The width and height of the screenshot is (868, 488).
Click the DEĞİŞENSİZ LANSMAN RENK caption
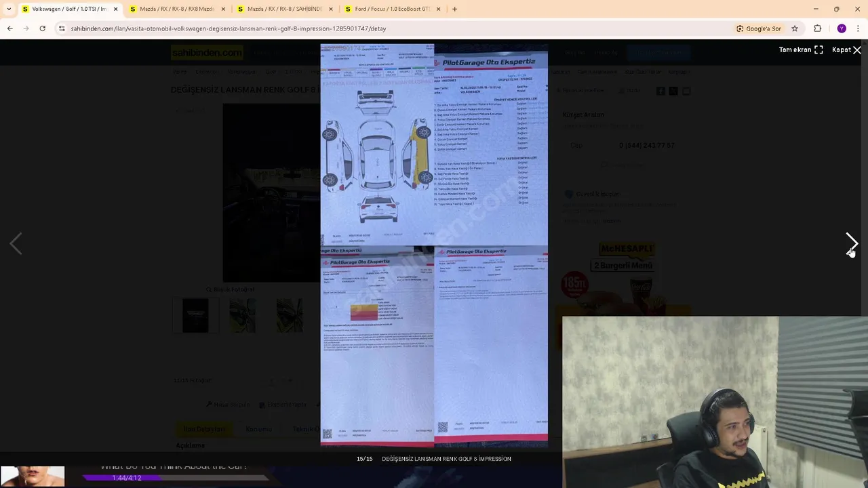pos(446,459)
